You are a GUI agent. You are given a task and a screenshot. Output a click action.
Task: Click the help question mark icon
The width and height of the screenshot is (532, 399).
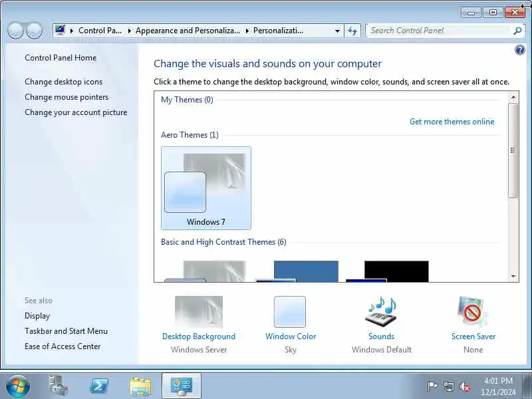[x=519, y=51]
